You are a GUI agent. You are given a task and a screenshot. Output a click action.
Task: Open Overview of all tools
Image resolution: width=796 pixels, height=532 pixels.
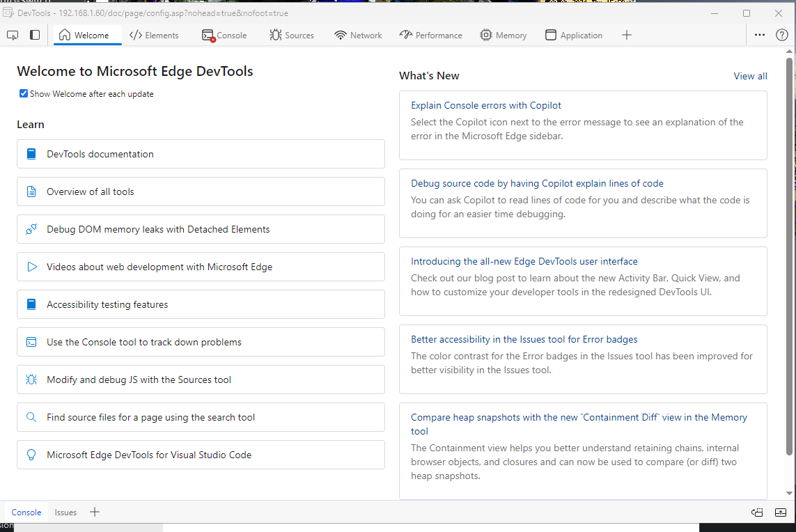90,191
